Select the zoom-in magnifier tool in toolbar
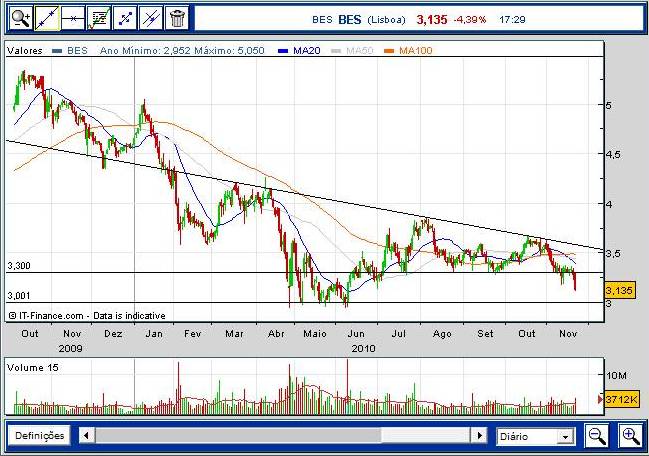The height and width of the screenshot is (456, 649). point(21,18)
